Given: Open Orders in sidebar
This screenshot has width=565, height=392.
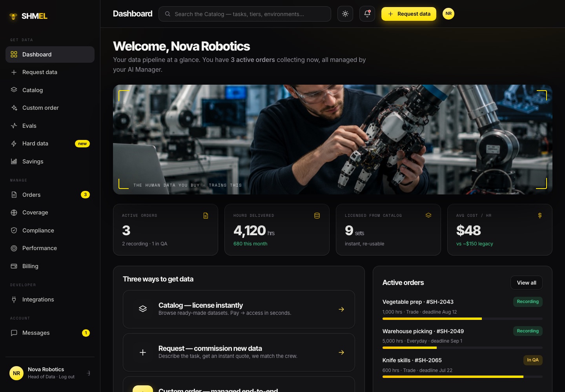Looking at the screenshot, I should pos(50,195).
